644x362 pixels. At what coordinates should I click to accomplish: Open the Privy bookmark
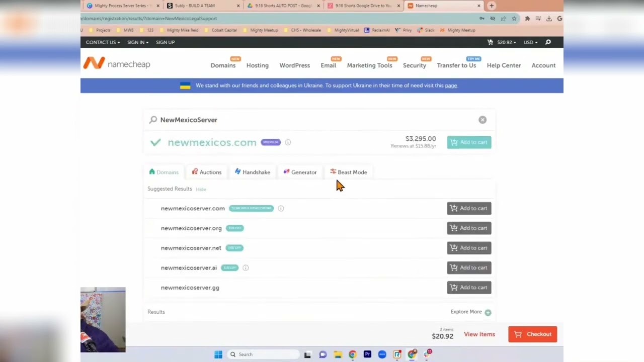404,30
